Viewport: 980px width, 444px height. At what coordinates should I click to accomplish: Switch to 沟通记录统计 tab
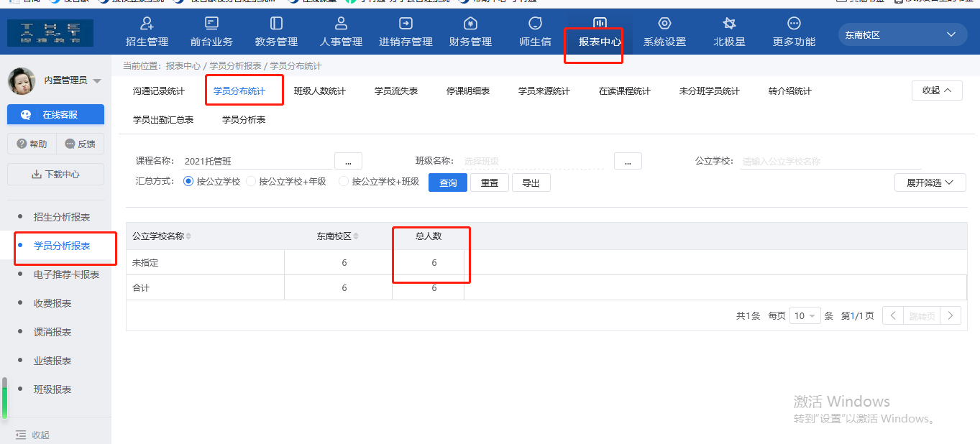click(x=159, y=91)
